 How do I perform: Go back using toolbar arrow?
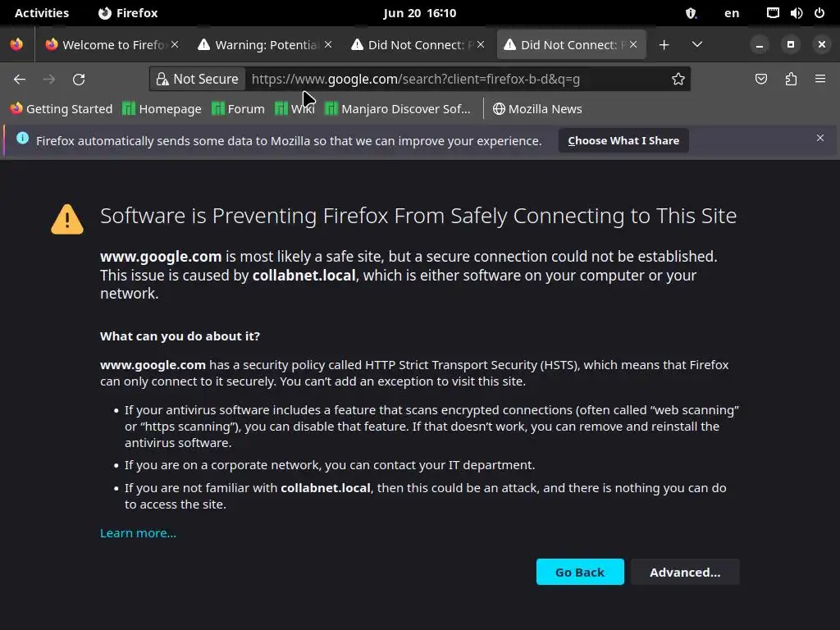coord(20,80)
